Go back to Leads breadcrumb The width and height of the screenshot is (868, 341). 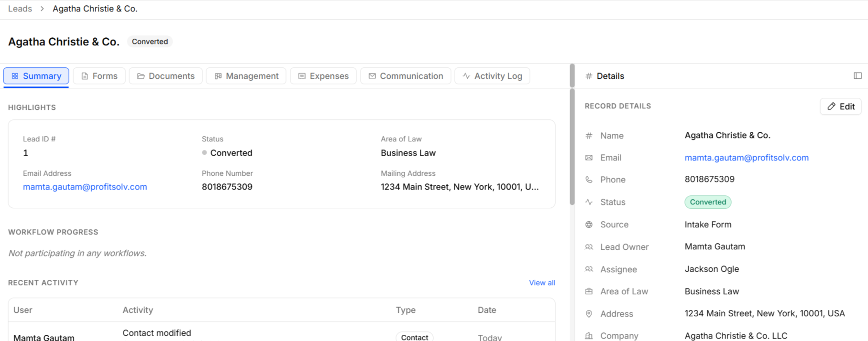20,9
